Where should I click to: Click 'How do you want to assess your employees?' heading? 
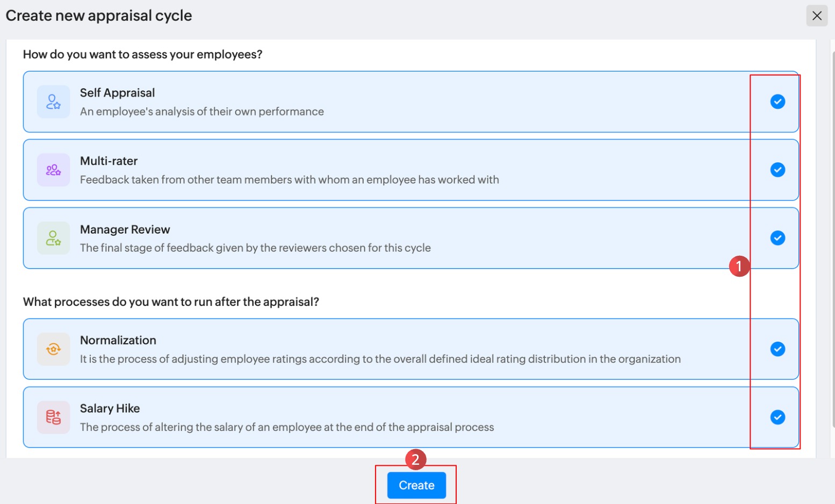142,54
